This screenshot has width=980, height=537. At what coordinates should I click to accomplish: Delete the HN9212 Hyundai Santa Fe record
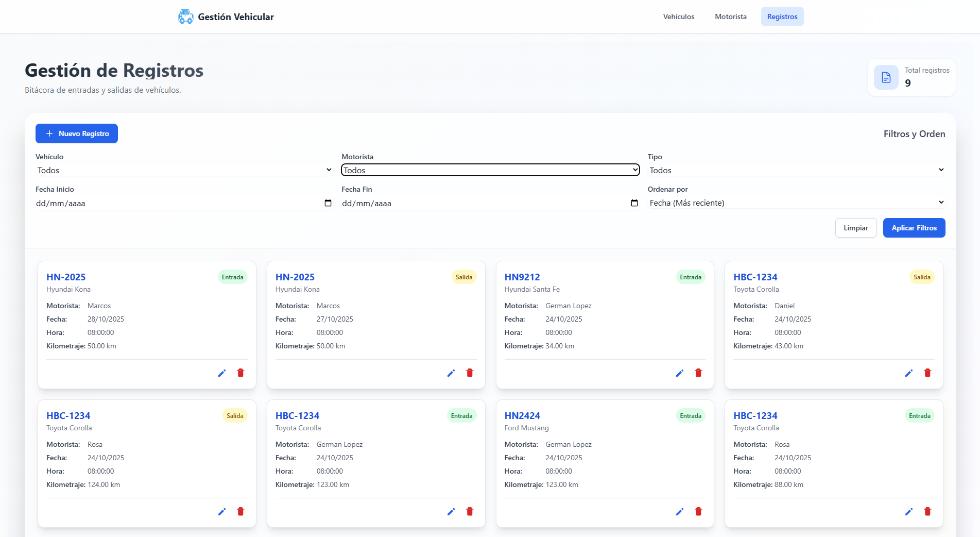pyautogui.click(x=698, y=373)
